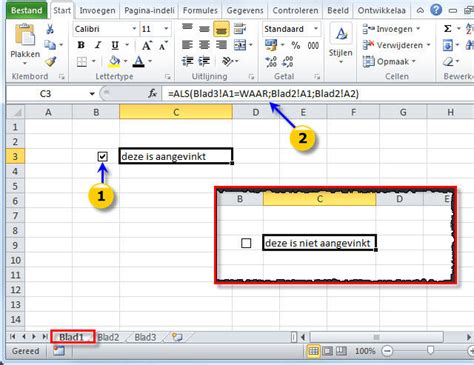Switch to Page Break Preview

click(341, 351)
